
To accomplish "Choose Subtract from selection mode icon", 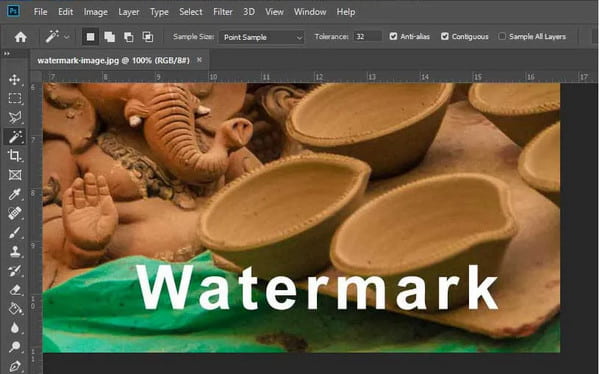I will pyautogui.click(x=129, y=37).
